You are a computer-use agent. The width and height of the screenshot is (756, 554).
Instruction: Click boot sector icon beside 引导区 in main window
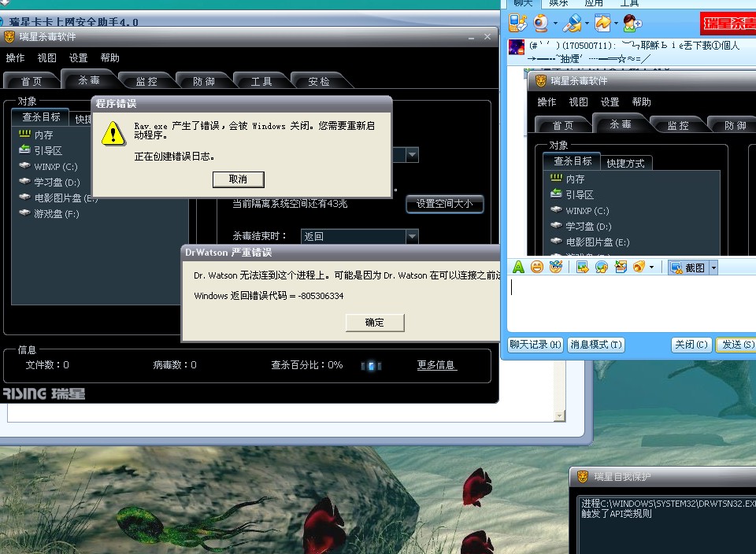[x=24, y=150]
